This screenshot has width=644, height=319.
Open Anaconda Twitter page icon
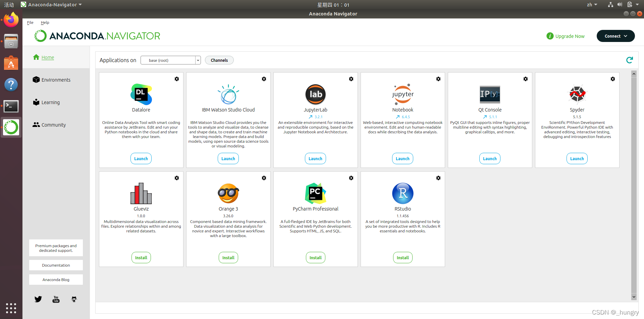click(x=38, y=299)
